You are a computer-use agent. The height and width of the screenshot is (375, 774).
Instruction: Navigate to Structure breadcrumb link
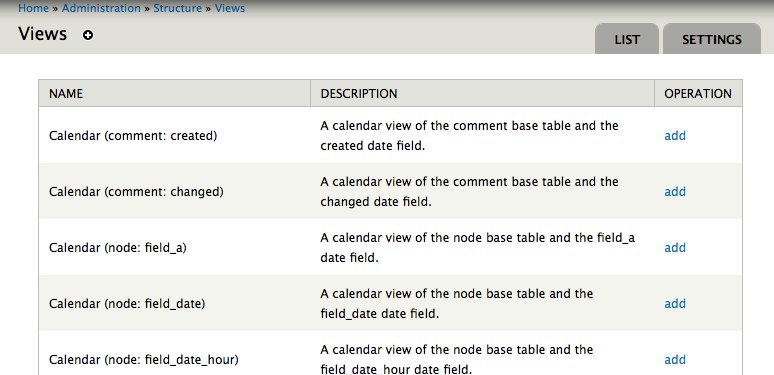(178, 8)
